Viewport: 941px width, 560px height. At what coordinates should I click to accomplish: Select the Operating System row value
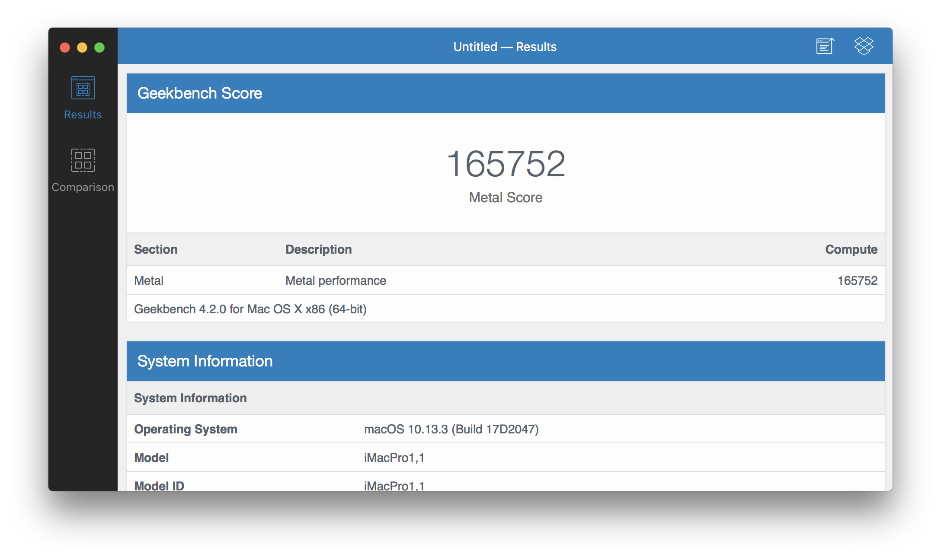451,429
